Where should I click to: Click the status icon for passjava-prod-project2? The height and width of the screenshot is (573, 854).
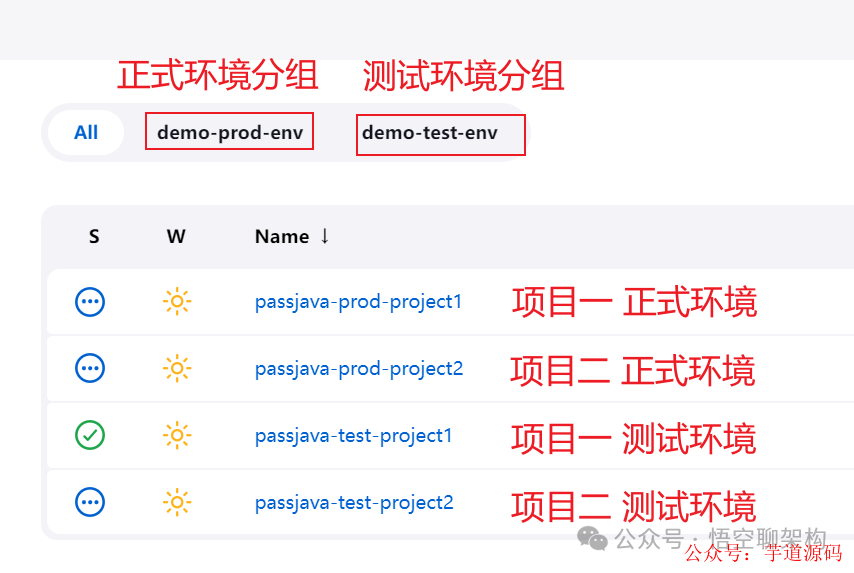(90, 368)
